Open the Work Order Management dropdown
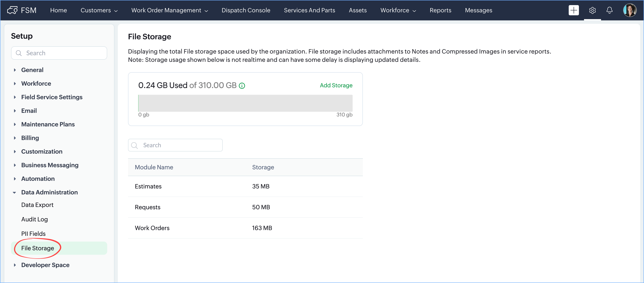The image size is (644, 283). coord(170,10)
